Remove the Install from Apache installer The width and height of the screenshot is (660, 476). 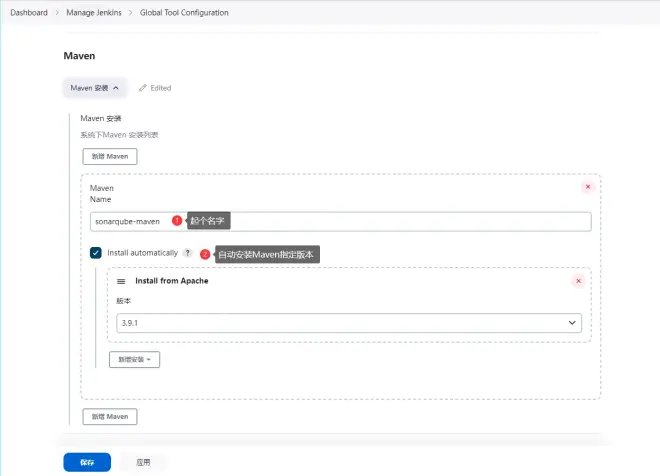tap(577, 282)
